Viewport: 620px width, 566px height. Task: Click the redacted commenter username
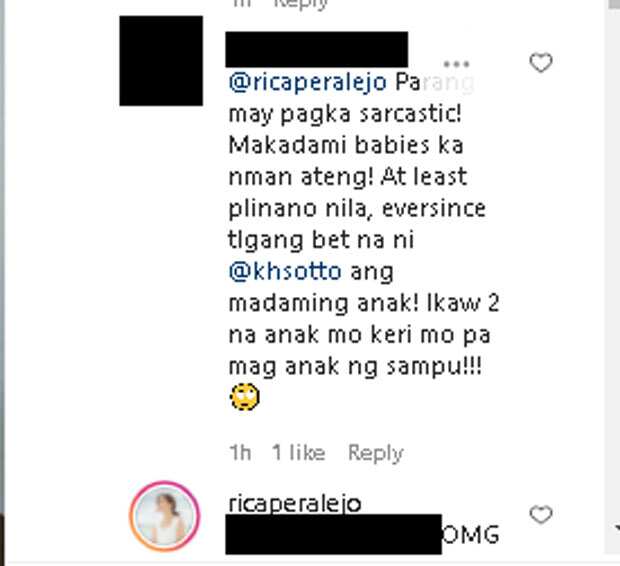click(316, 49)
